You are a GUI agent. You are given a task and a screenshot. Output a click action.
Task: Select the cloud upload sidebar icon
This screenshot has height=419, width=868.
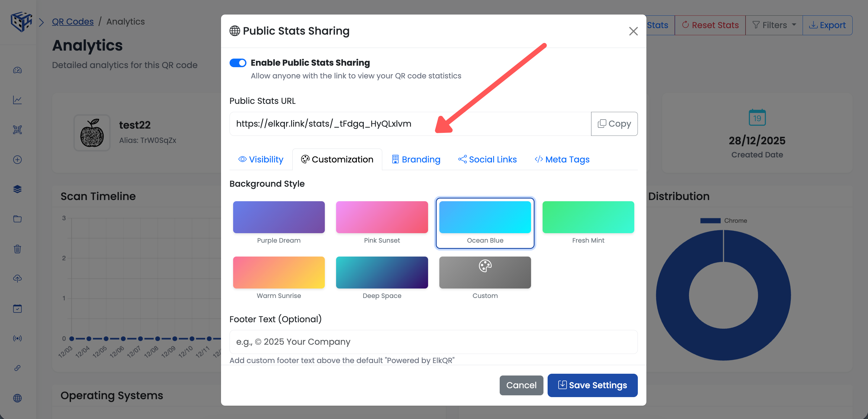point(17,278)
